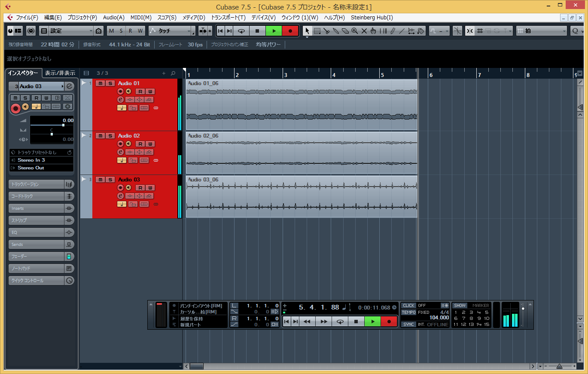The height and width of the screenshot is (374, 588).
Task: Open the 拍 grid type dropdown
Action: click(541, 31)
